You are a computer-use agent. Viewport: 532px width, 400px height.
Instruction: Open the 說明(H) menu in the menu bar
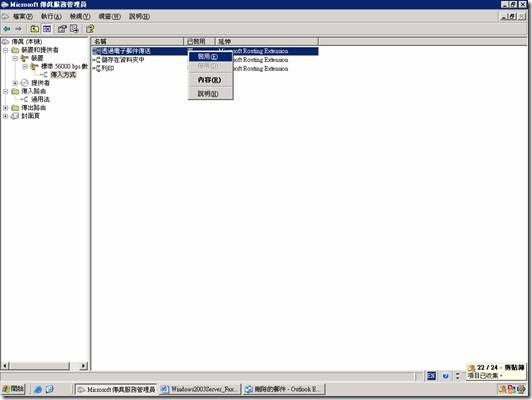[x=139, y=17]
